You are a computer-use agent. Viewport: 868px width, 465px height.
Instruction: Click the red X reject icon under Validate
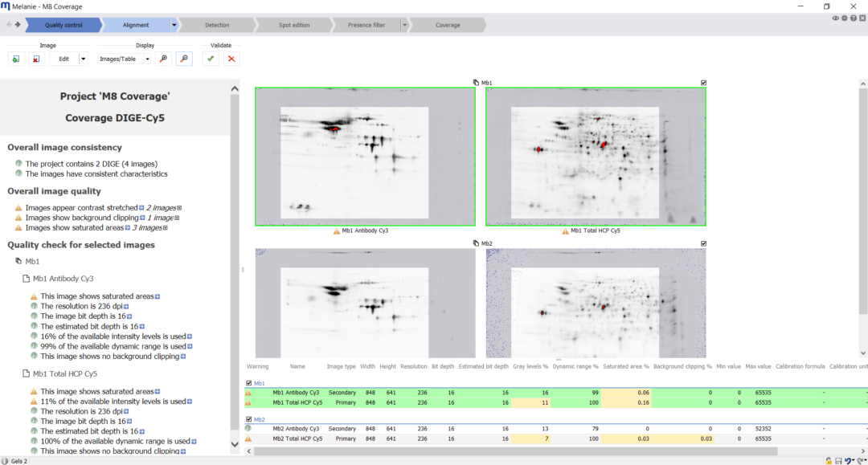[231, 59]
